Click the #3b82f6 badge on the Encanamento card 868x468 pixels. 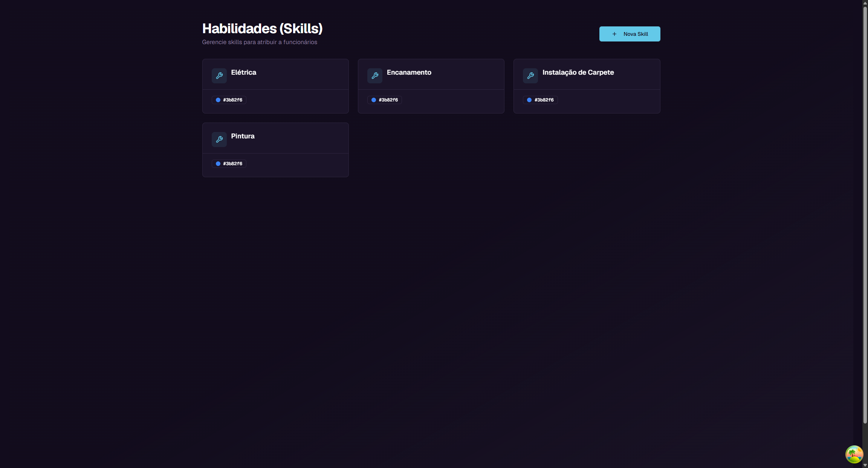[x=384, y=100]
